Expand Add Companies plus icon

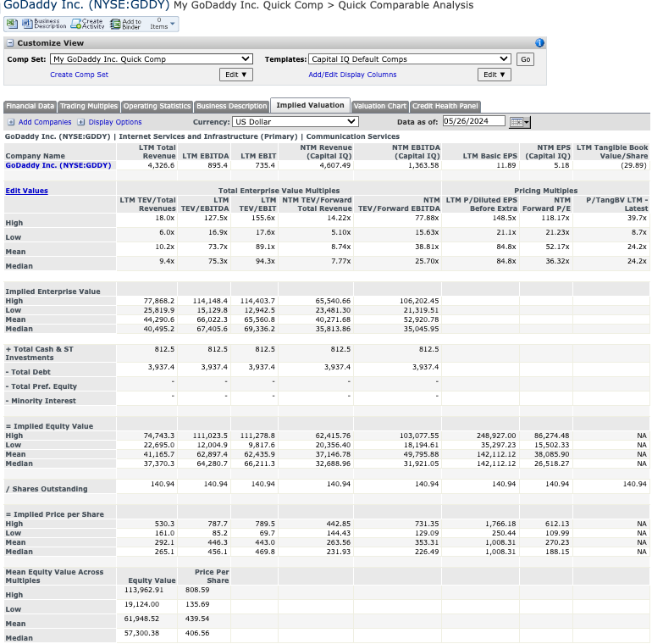(11, 122)
